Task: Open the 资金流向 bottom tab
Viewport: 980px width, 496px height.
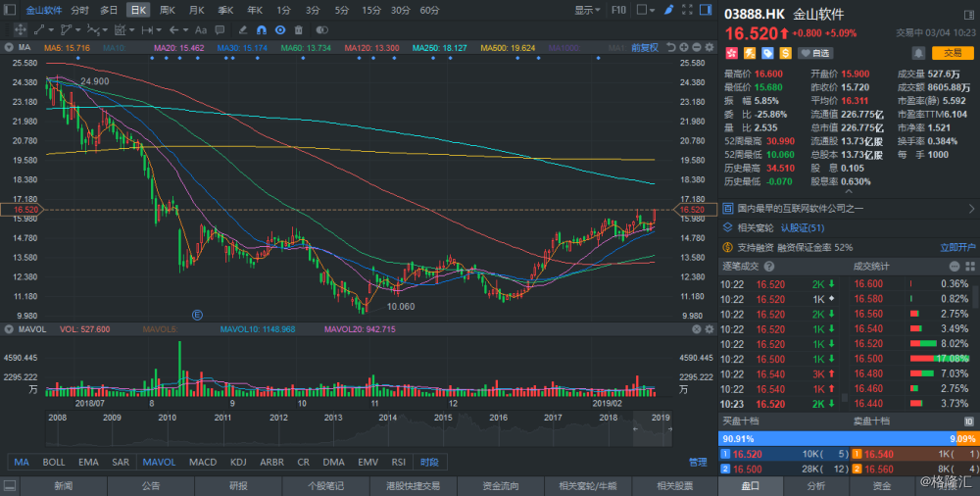Action: (x=501, y=485)
